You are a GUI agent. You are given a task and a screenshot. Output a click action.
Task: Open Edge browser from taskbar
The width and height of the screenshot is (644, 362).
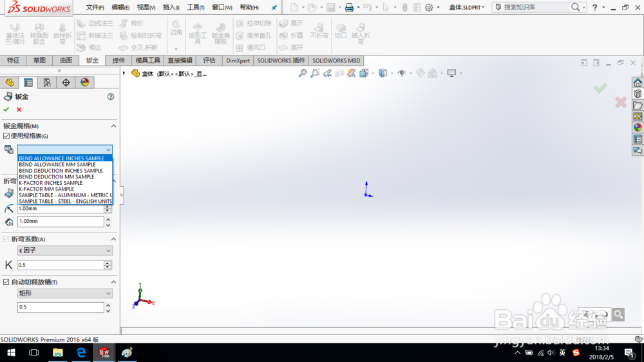point(81,353)
